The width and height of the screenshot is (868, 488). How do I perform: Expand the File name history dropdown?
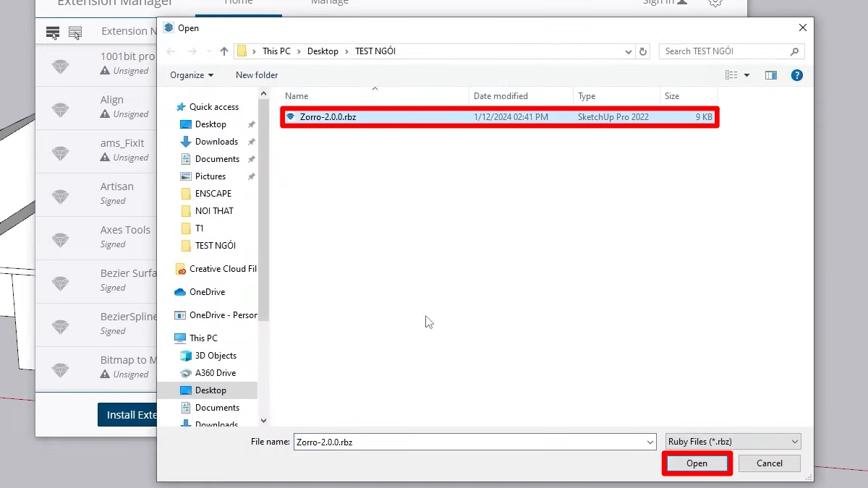(650, 442)
